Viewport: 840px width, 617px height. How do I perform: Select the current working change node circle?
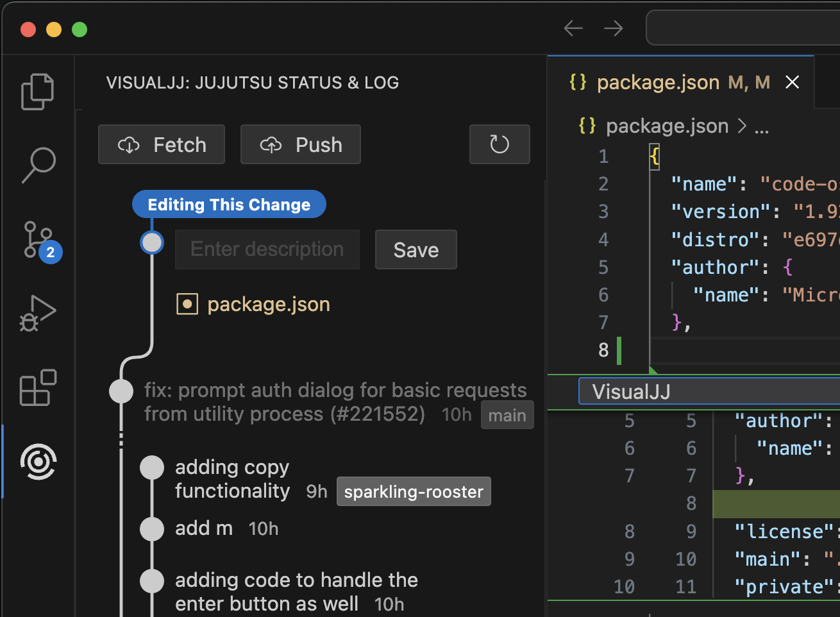[152, 242]
